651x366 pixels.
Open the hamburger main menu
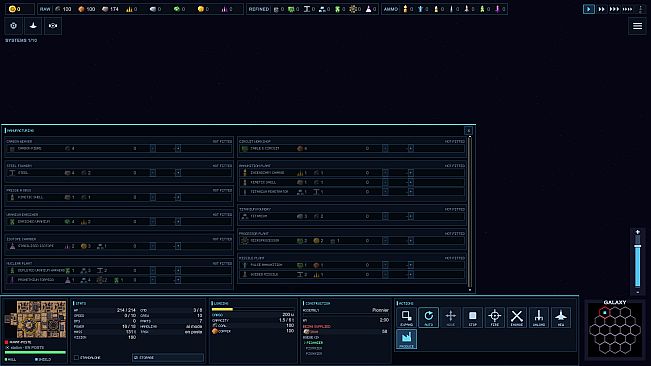click(x=637, y=26)
